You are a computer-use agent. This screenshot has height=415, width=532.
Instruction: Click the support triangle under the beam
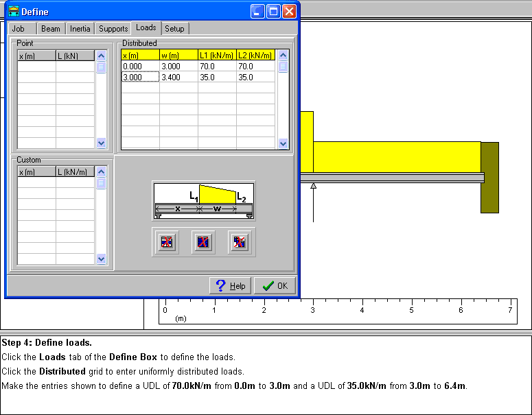tap(314, 186)
